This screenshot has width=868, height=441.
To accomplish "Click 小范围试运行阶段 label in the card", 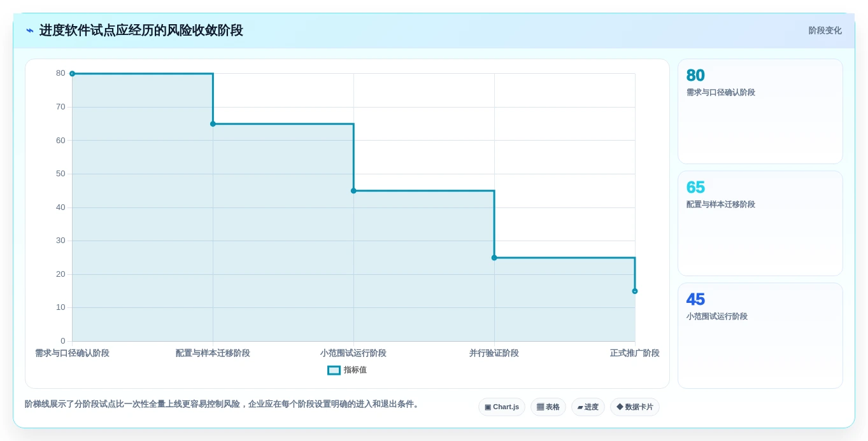I will click(x=717, y=317).
